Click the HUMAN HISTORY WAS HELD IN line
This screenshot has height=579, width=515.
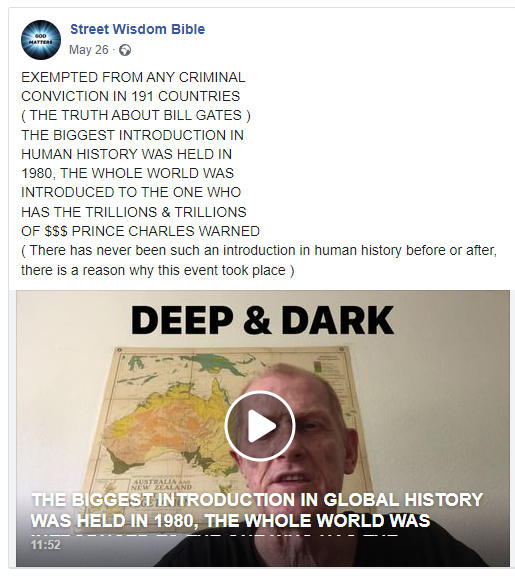click(127, 154)
